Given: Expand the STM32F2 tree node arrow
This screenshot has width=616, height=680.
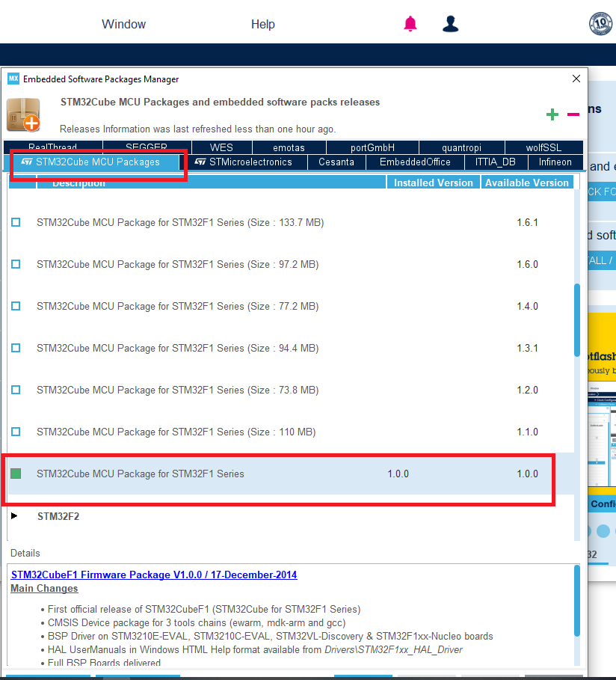Looking at the screenshot, I should (x=14, y=516).
